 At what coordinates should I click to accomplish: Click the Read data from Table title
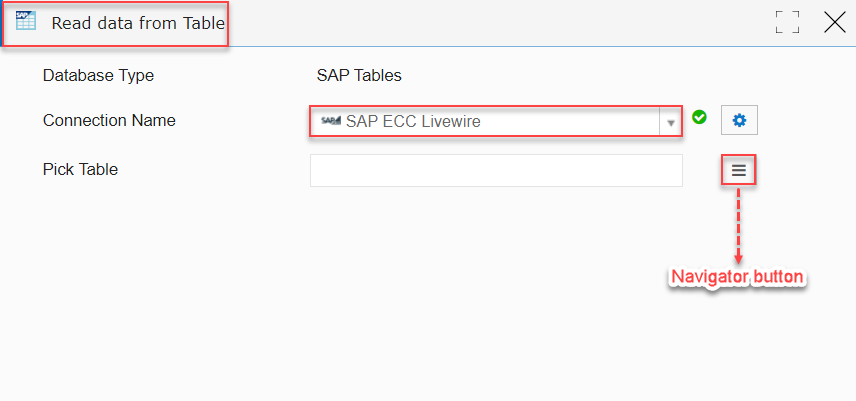[138, 23]
